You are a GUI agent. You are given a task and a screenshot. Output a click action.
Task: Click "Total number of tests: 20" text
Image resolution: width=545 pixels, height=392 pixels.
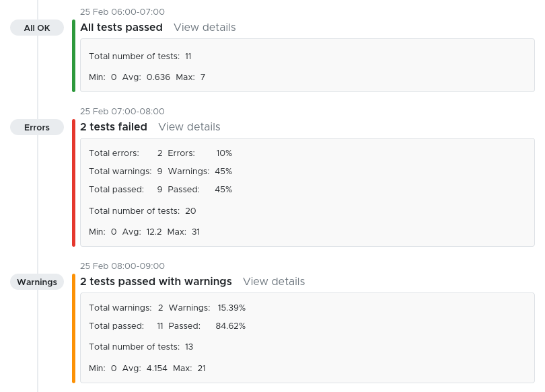coord(143,211)
